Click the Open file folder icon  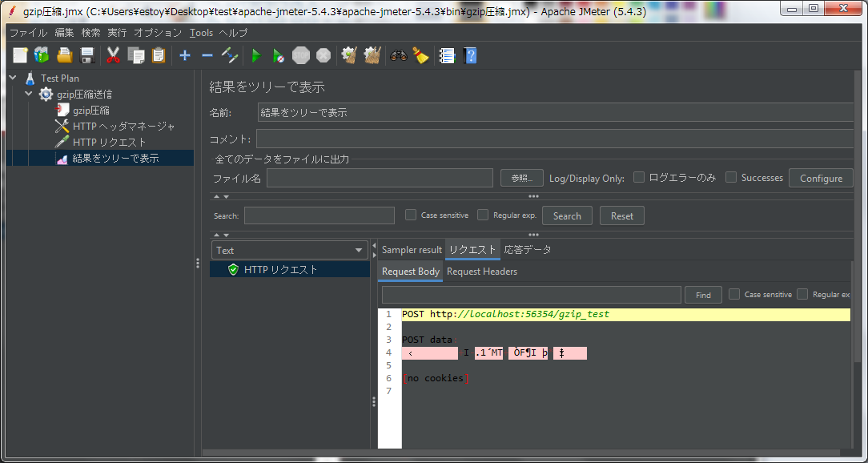(65, 55)
